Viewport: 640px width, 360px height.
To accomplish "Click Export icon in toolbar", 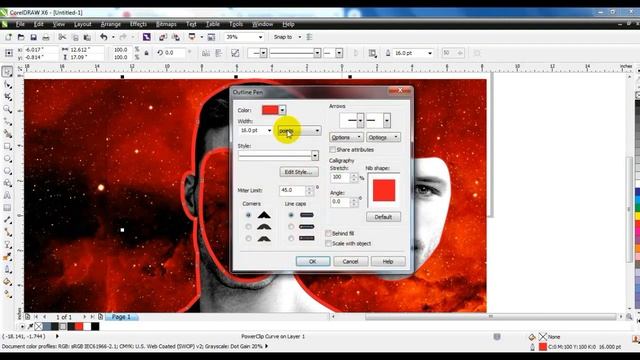I will [176, 37].
